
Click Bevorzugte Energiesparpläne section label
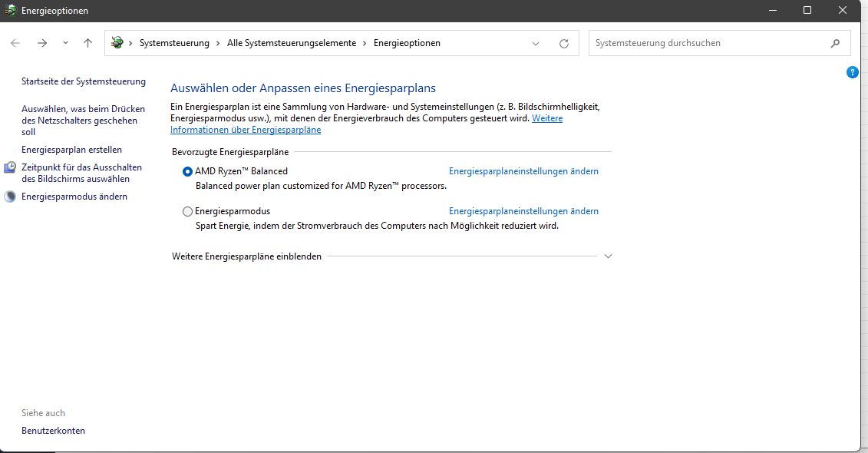[x=230, y=152]
